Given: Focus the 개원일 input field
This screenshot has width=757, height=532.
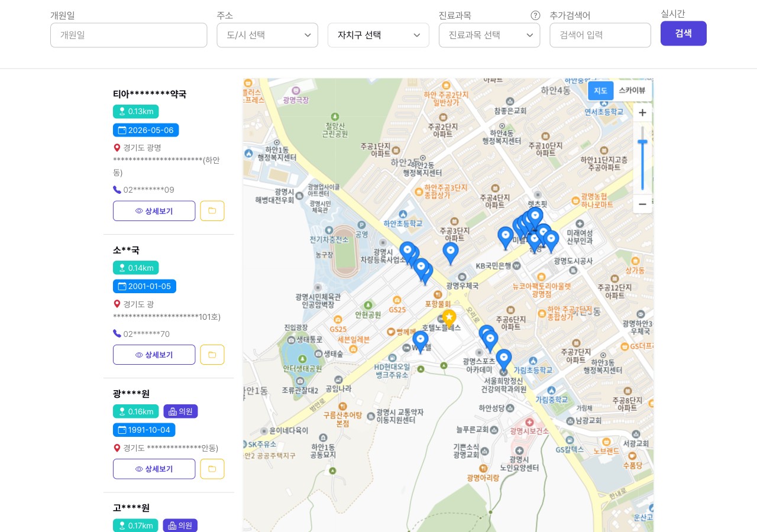Looking at the screenshot, I should coord(129,35).
